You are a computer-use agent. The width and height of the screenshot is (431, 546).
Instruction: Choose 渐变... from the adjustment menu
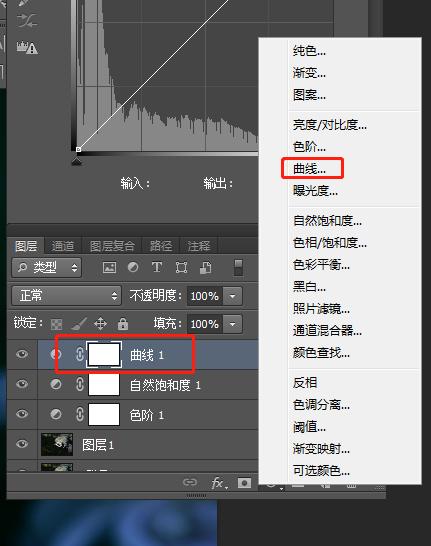tap(309, 73)
